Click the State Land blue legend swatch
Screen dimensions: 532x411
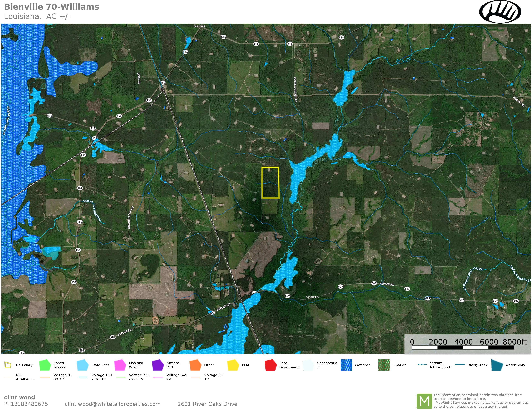[82, 365]
